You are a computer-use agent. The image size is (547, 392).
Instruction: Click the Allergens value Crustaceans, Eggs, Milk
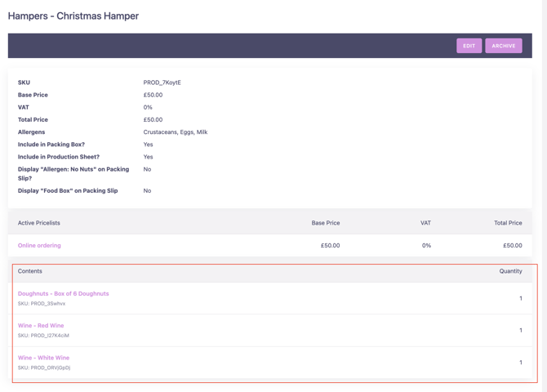[x=176, y=132]
